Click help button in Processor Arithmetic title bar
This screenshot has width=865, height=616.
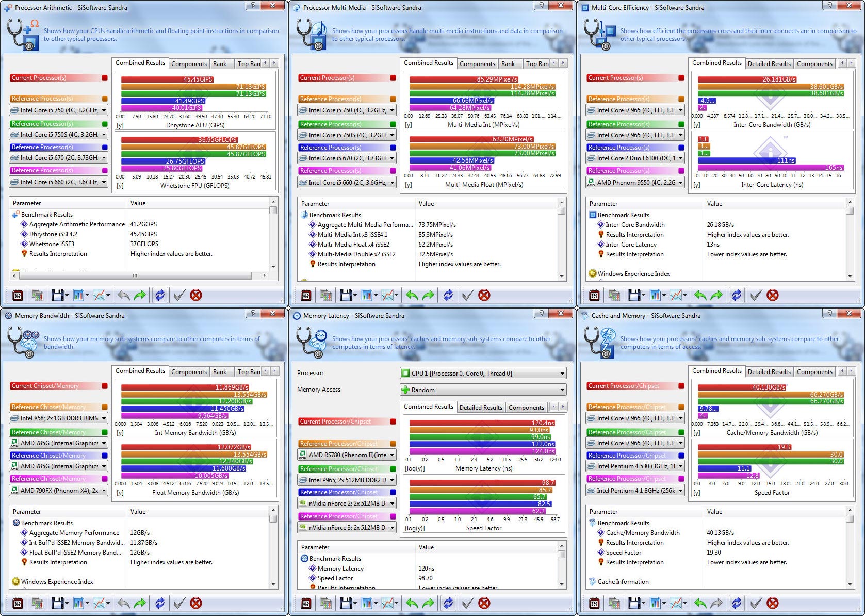(x=253, y=5)
